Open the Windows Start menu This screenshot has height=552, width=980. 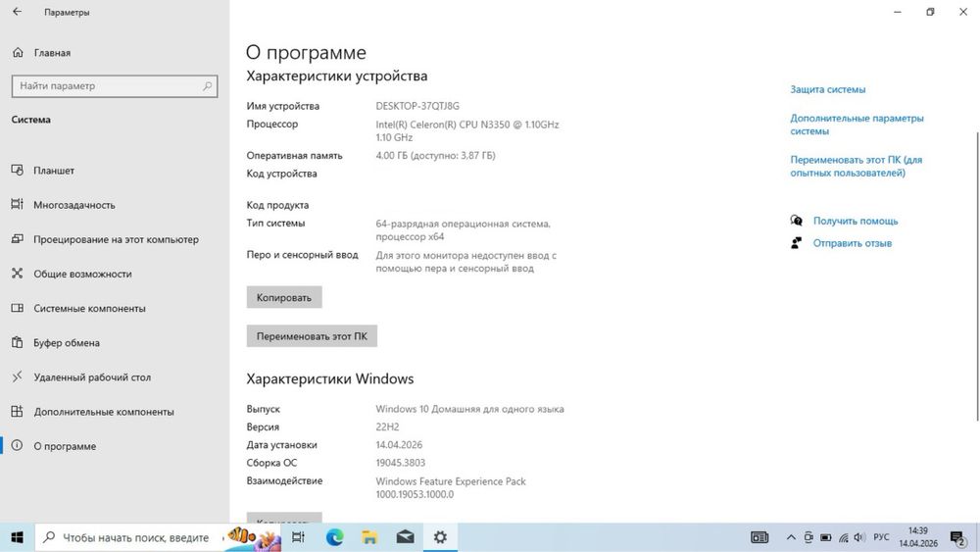[x=17, y=537]
